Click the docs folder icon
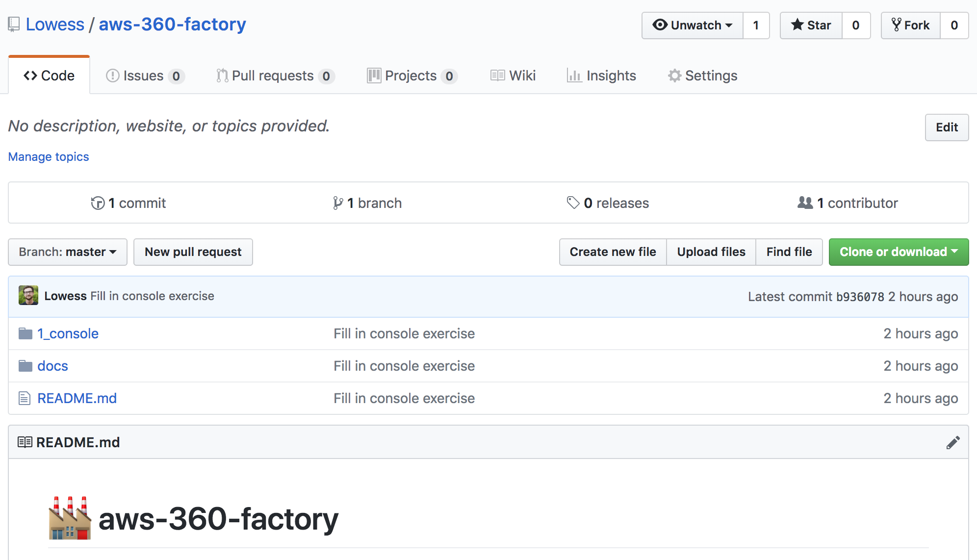 (25, 366)
